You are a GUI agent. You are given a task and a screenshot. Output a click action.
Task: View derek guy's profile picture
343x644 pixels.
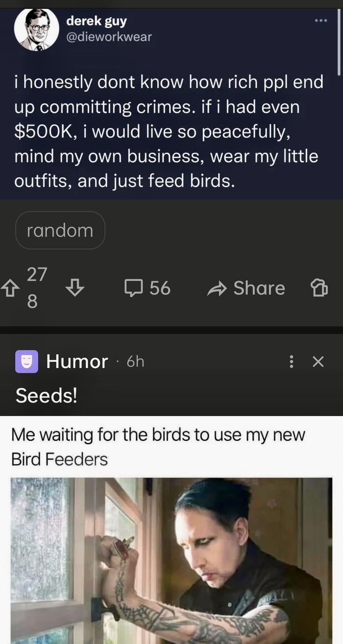pyautogui.click(x=37, y=29)
